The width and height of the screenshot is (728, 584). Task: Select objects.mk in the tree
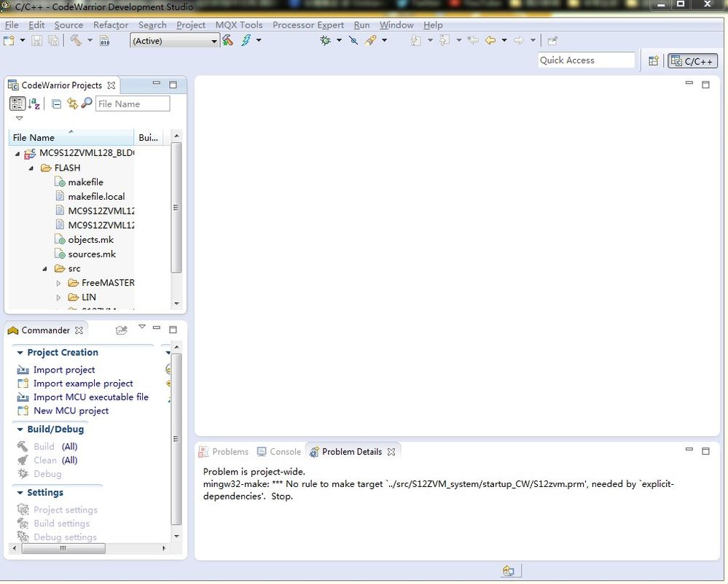(x=91, y=240)
